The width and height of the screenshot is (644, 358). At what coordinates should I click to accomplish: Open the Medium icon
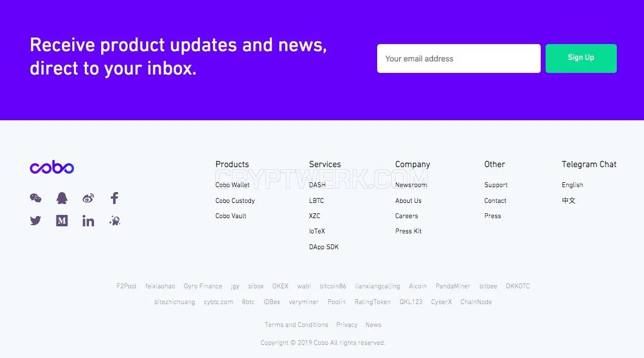click(x=62, y=221)
